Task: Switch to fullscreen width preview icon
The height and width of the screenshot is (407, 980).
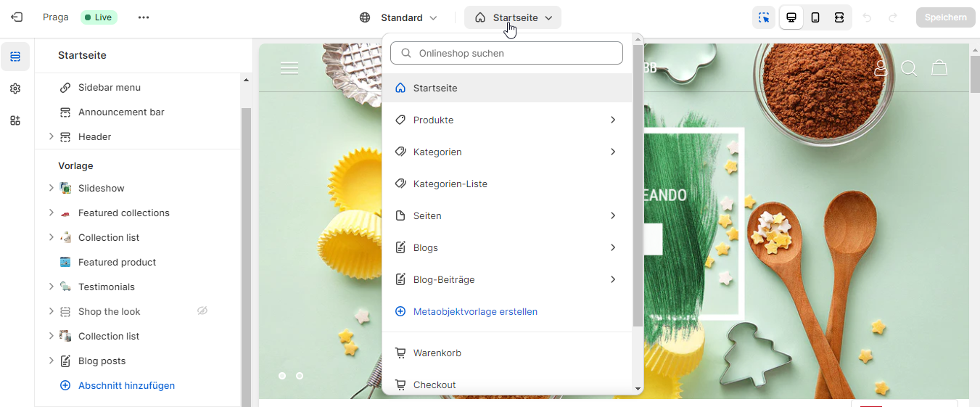Action: [x=839, y=17]
